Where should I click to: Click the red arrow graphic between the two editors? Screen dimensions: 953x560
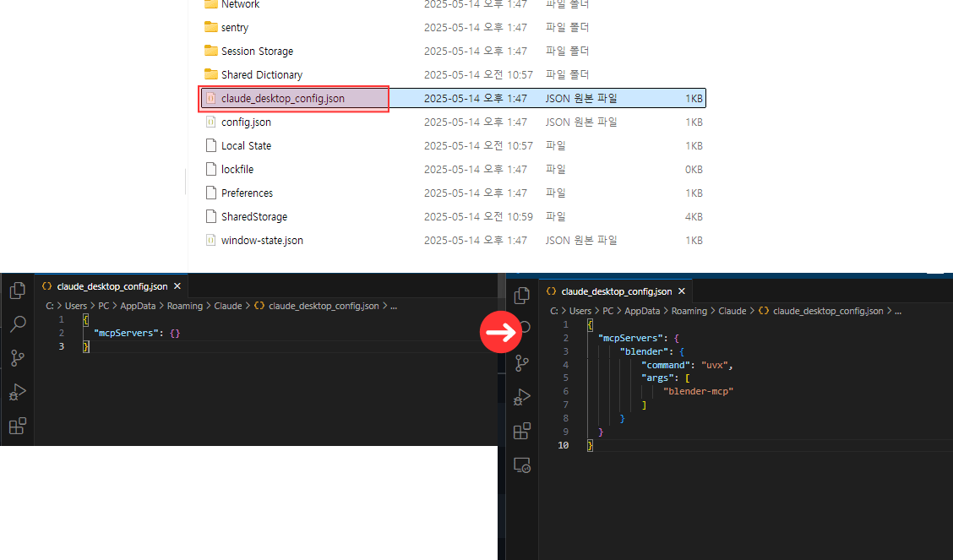[x=500, y=332]
